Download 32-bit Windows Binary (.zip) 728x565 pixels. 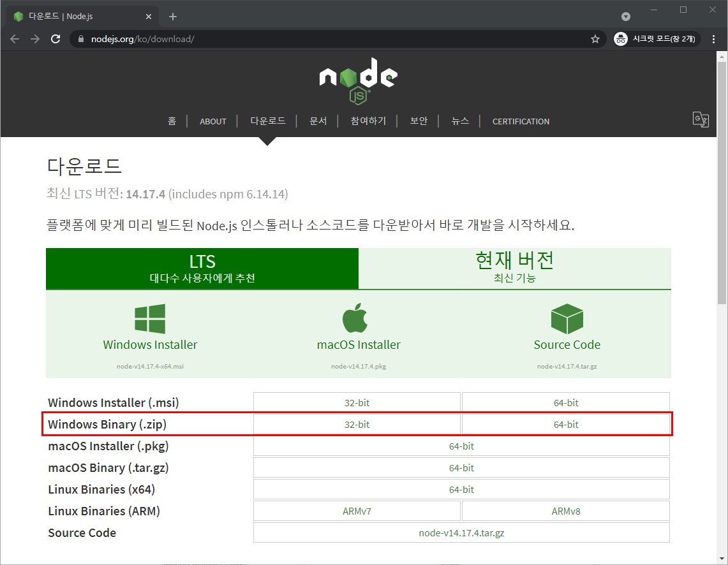pyautogui.click(x=357, y=425)
